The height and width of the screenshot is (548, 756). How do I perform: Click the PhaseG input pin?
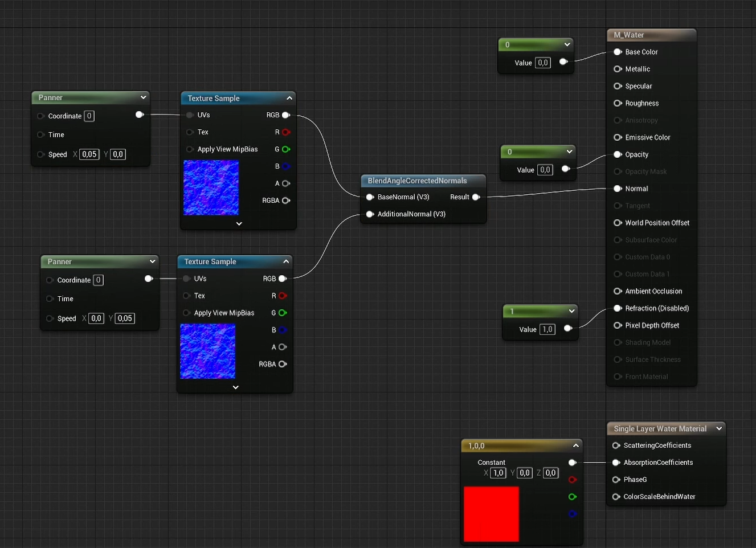(x=616, y=480)
